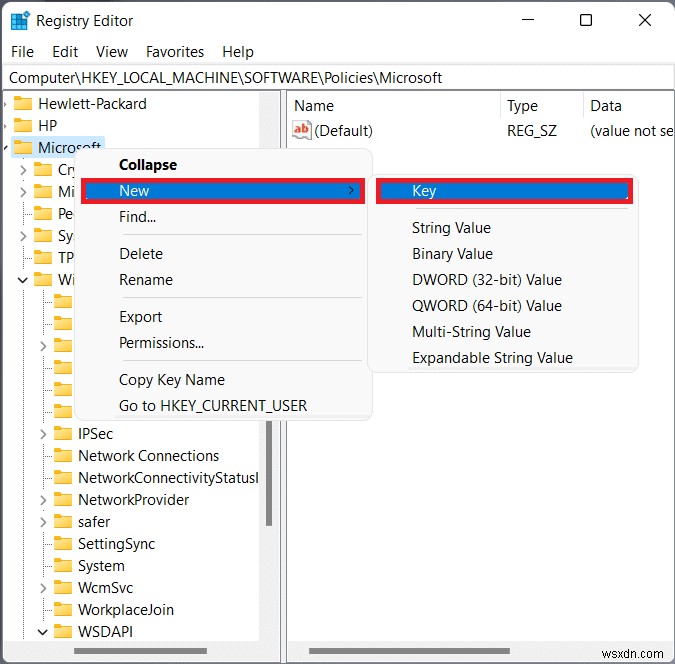Choose Collapse in the context menu

223,164
